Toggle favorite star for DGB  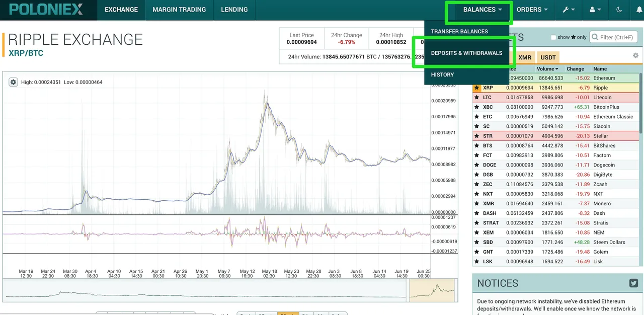coord(476,175)
